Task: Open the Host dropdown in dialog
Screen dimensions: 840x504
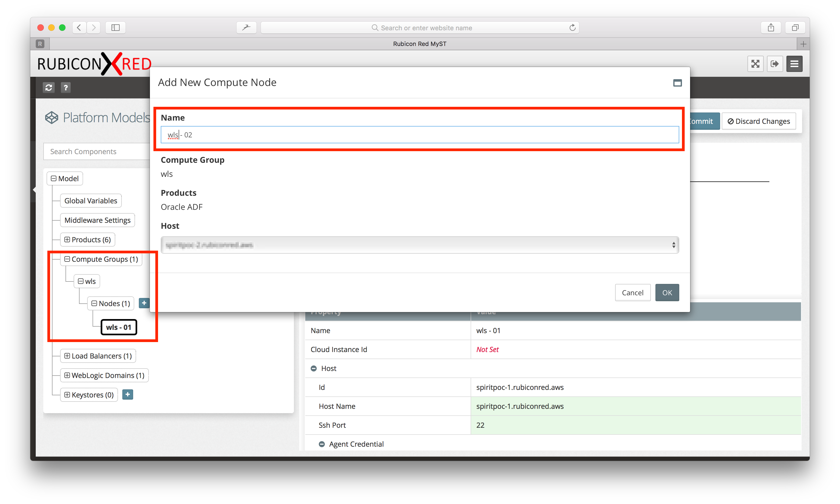Action: click(420, 245)
